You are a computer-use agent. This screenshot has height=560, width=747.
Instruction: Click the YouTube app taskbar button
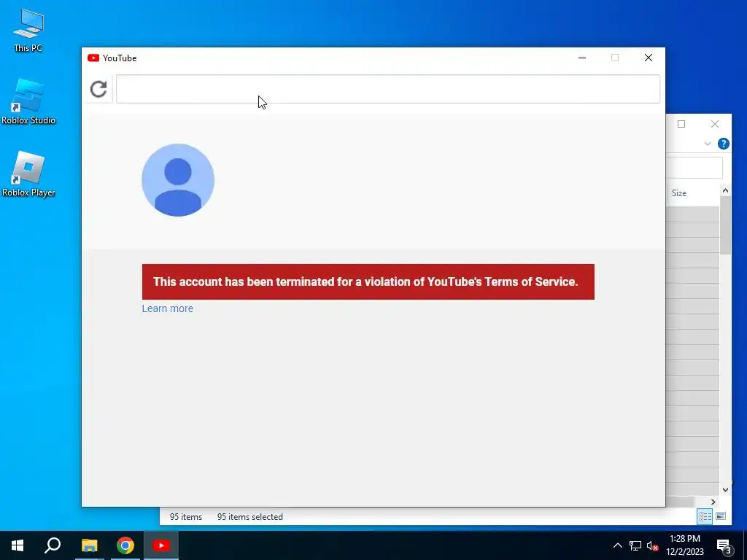(161, 545)
